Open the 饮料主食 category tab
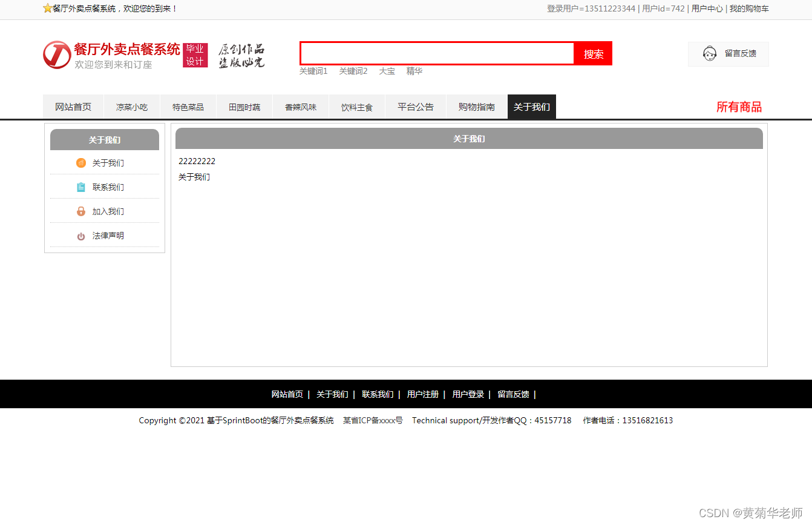Image resolution: width=812 pixels, height=525 pixels. pyautogui.click(x=357, y=107)
